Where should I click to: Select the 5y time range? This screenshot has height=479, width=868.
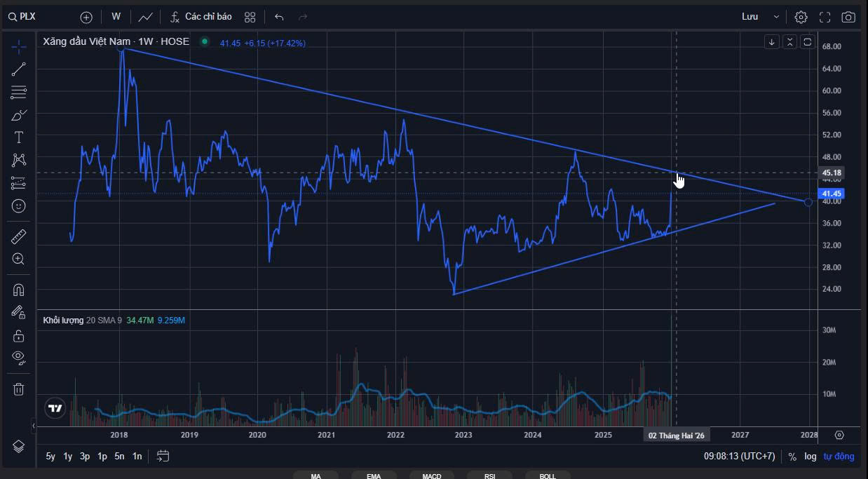[x=50, y=456]
